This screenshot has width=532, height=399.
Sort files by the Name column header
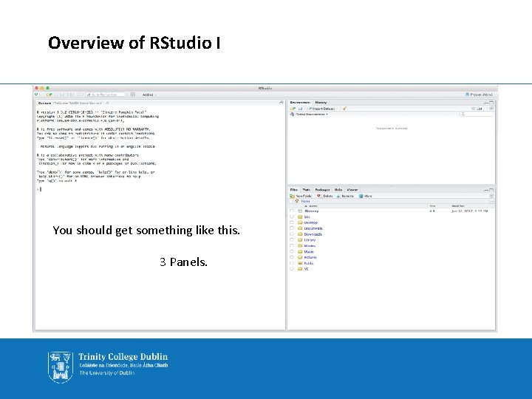[x=311, y=206]
